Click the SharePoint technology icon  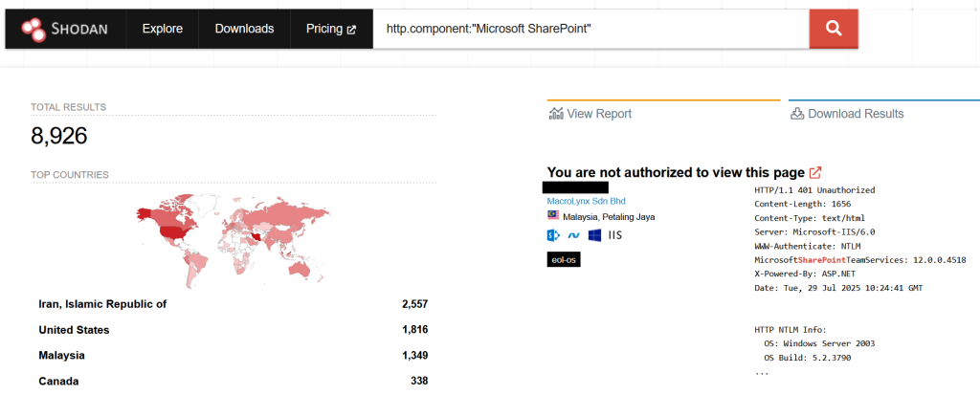click(x=552, y=235)
